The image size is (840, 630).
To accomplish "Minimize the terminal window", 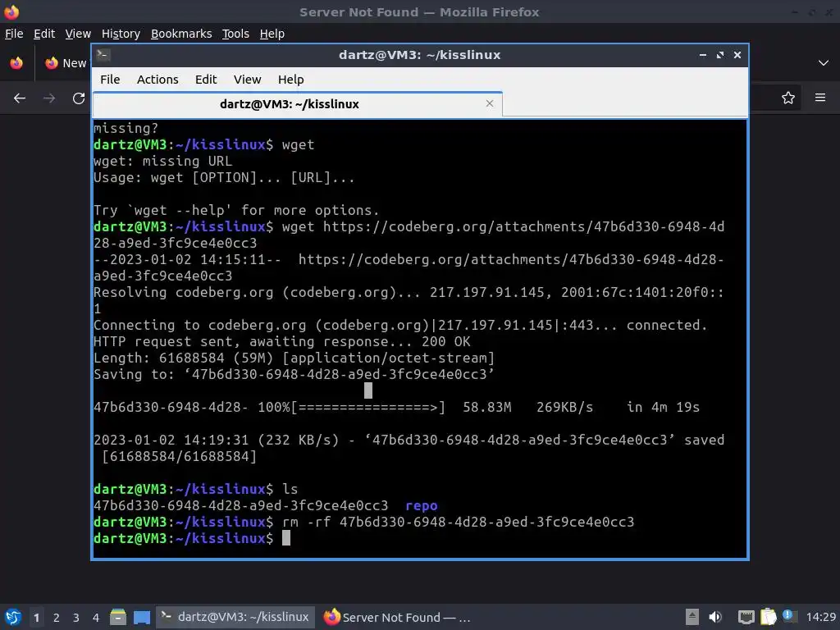I will [x=703, y=55].
